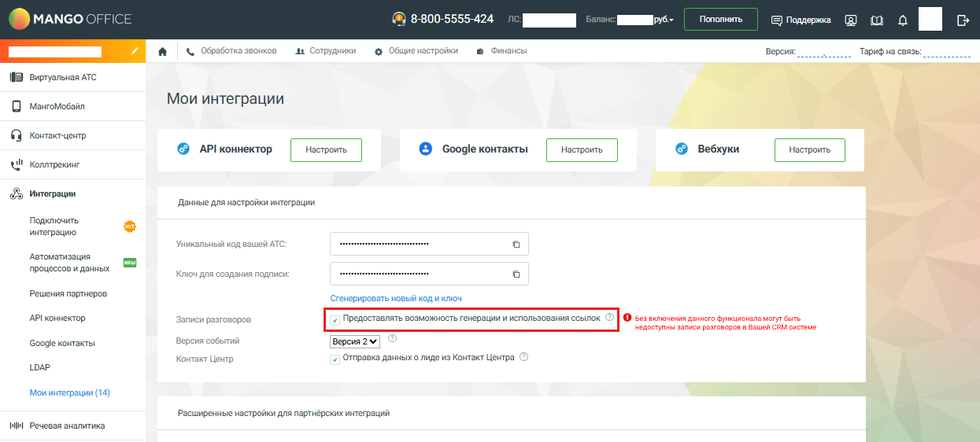This screenshot has width=980, height=442.
Task: Open the Сотрудники menu
Action: 325,51
